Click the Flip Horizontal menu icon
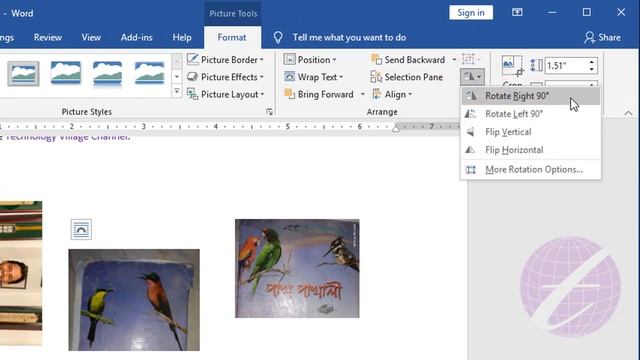This screenshot has width=640, height=360. (471, 150)
